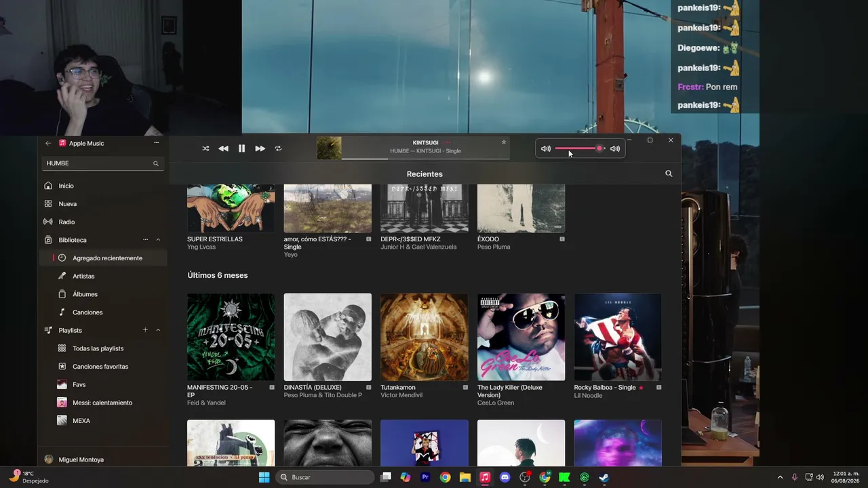The image size is (868, 488).
Task: Open Todas las playlists
Action: pos(103,348)
